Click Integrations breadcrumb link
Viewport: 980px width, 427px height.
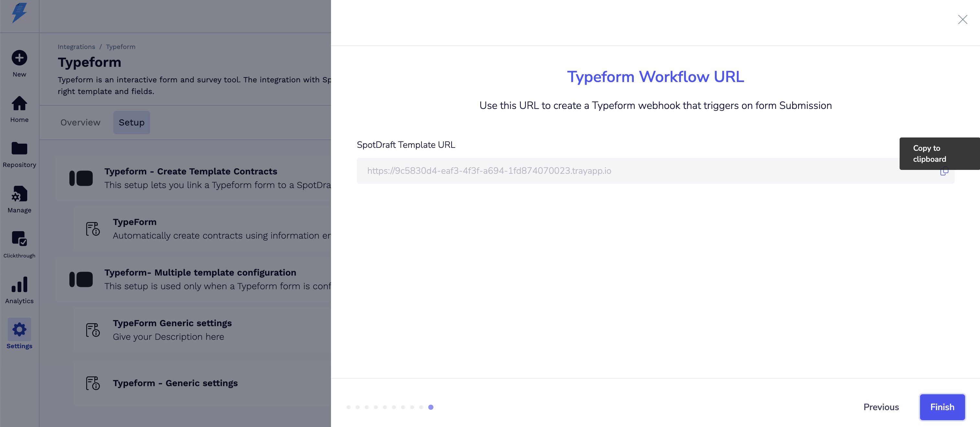click(77, 47)
